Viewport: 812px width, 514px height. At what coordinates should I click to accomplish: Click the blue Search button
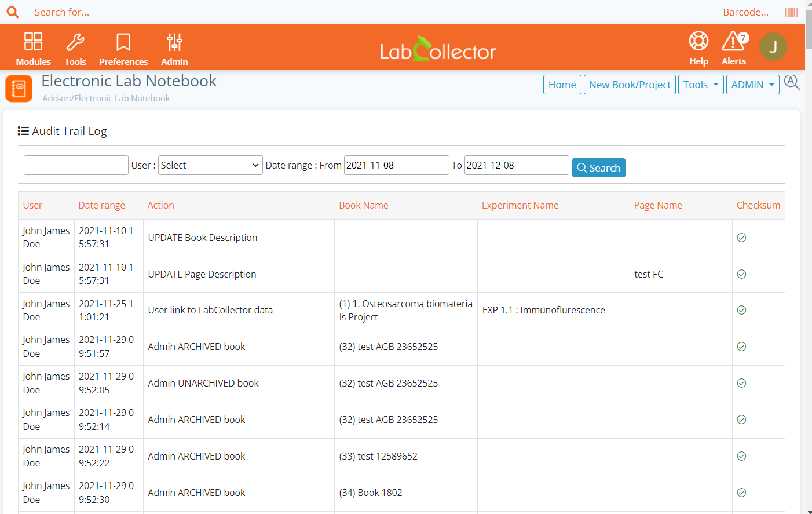pyautogui.click(x=599, y=168)
